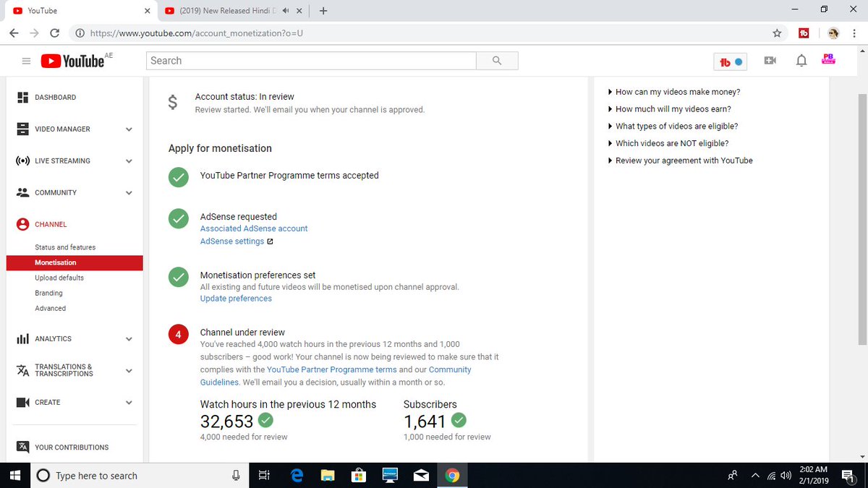Viewport: 868px width, 488px height.
Task: Click the create video camera icon
Action: (770, 61)
